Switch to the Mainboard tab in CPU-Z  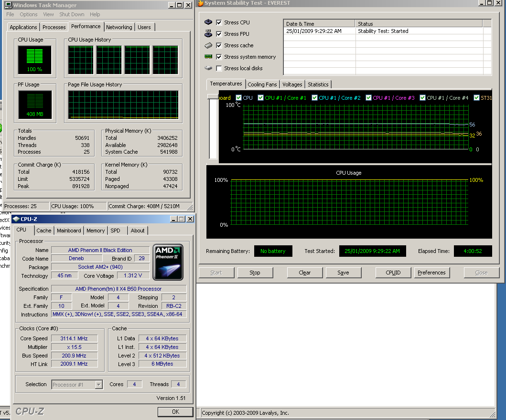69,231
